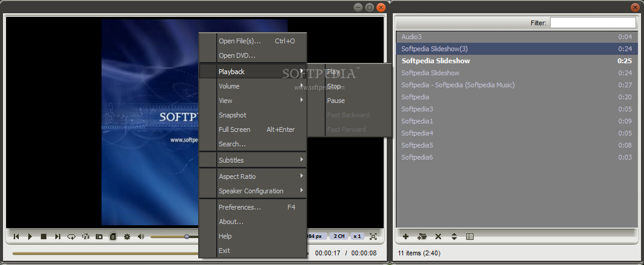Choose Play in the Playback submenu
The width and height of the screenshot is (644, 265).
pyautogui.click(x=350, y=72)
